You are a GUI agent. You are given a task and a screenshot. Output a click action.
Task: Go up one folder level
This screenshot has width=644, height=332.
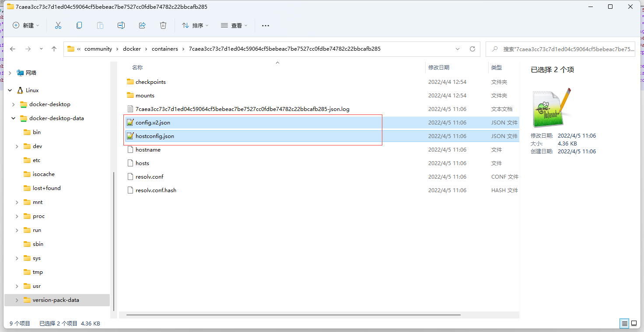(x=54, y=49)
